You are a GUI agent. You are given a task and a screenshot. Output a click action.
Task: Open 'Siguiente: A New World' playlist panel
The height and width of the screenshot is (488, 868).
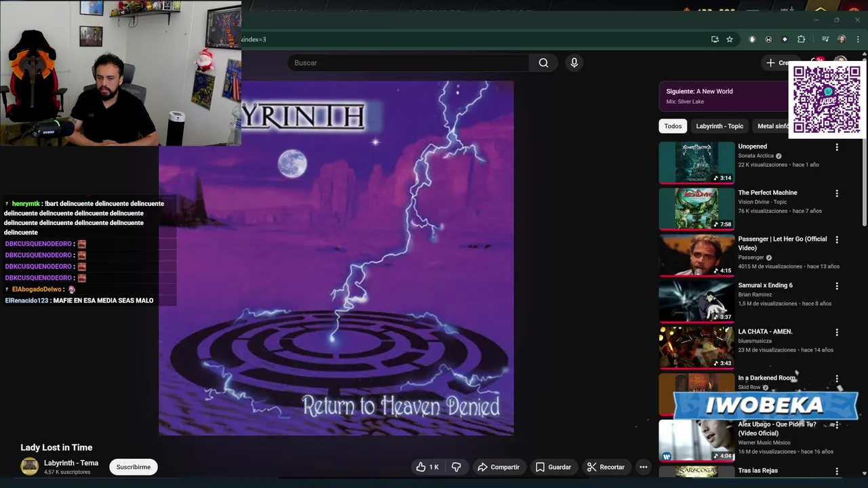[x=722, y=96]
